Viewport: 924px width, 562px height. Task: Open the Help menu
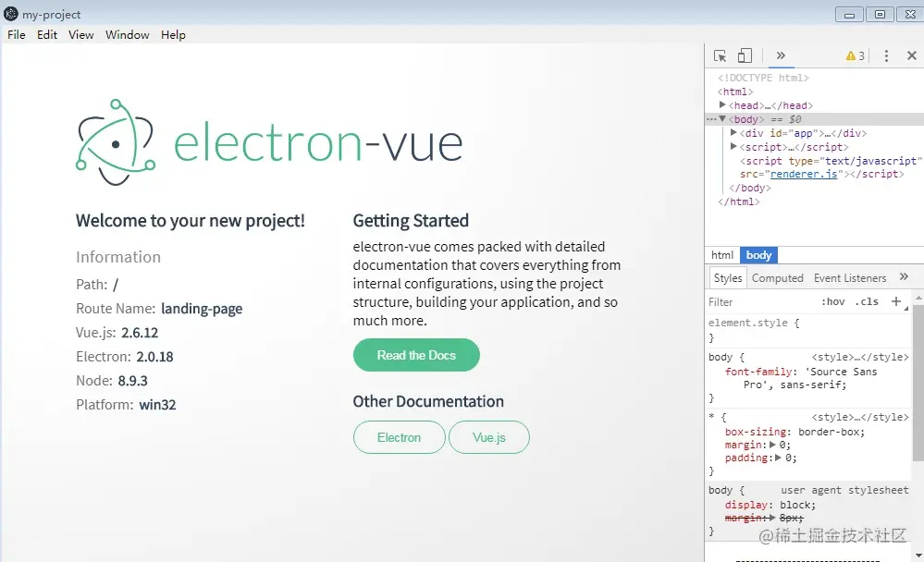(173, 35)
